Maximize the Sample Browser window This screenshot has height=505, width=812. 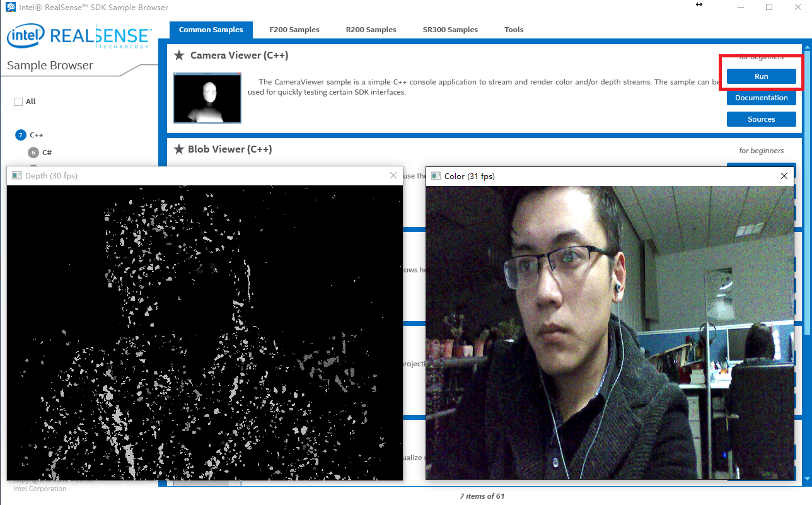769,7
